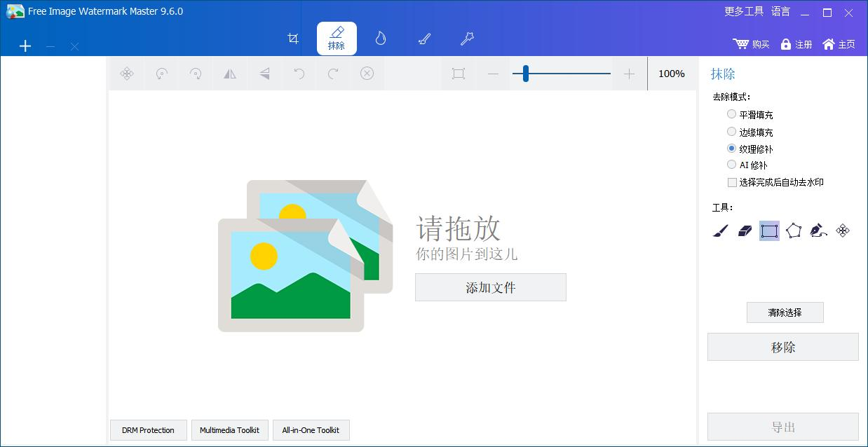This screenshot has height=447, width=868.
Task: Pick the Pen path selection tool
Action: pos(819,231)
